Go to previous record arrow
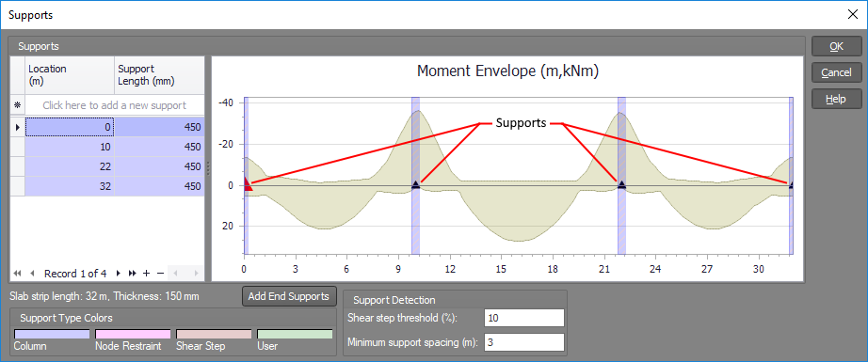 point(32,273)
